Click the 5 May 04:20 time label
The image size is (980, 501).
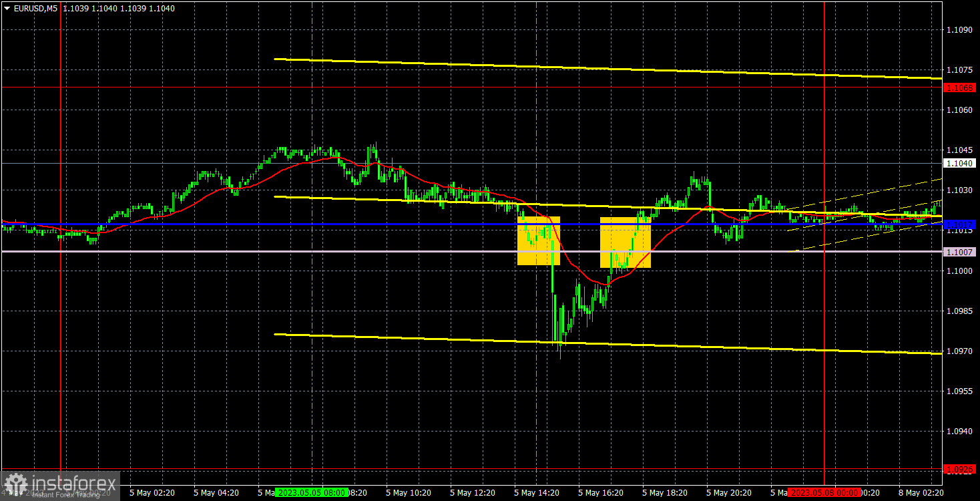click(216, 492)
